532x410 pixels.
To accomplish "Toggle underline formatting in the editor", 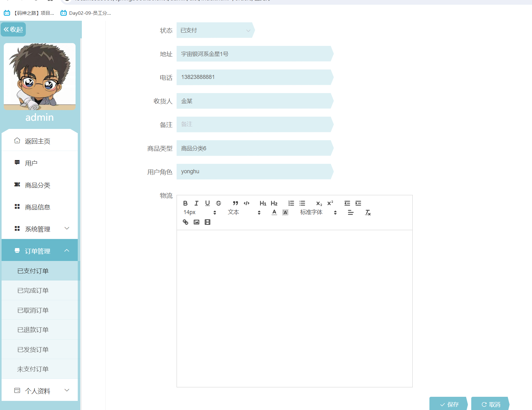I will tap(207, 203).
